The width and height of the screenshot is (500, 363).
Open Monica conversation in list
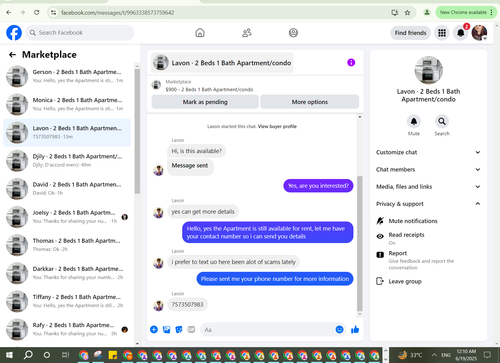pyautogui.click(x=67, y=104)
